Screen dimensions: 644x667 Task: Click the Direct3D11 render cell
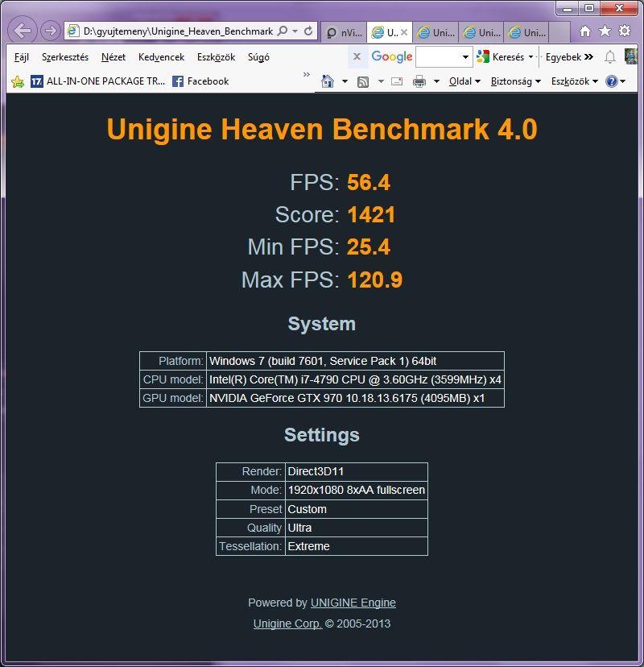point(357,472)
